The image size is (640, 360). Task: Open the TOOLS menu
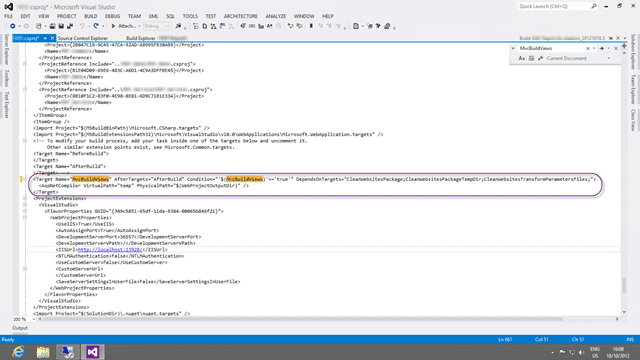(x=190, y=16)
